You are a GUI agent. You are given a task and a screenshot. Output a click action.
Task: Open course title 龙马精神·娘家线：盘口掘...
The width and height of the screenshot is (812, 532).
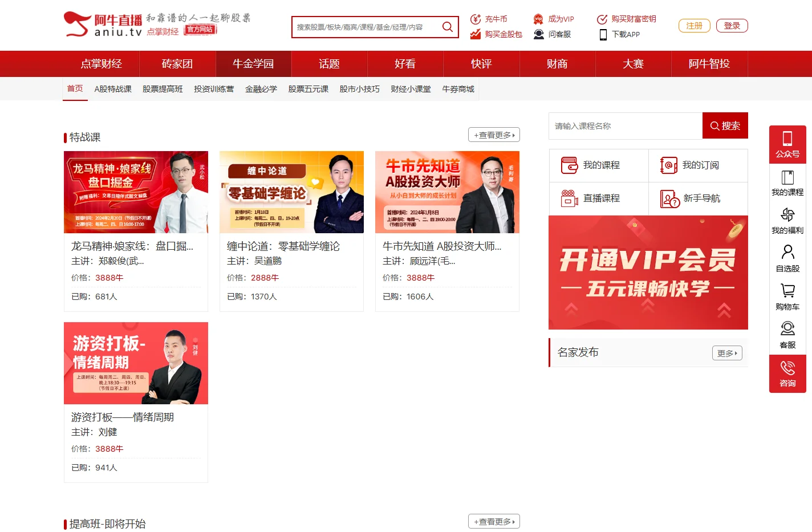point(132,246)
